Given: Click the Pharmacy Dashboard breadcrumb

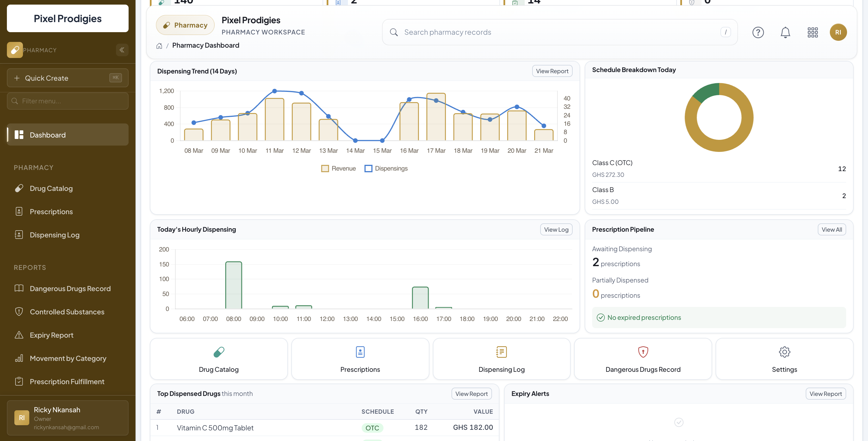Looking at the screenshot, I should (x=205, y=45).
